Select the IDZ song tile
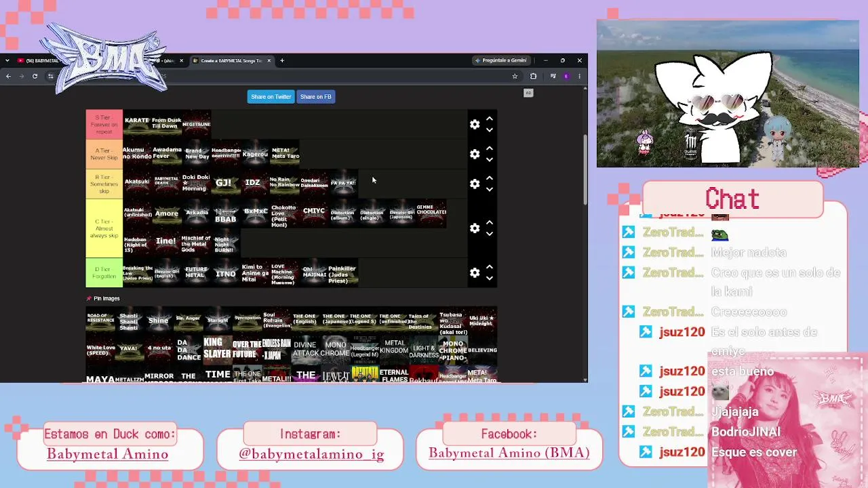This screenshot has height=488, width=868. coord(255,184)
